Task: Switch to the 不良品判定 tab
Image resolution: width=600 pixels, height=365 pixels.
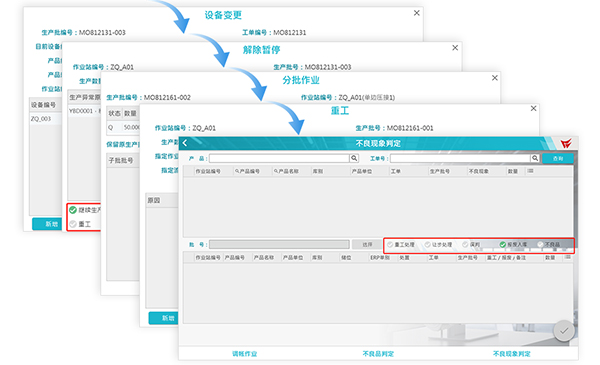Action: coord(378,354)
